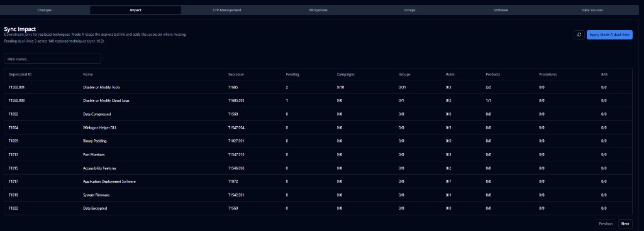Click successor T1685.002
This screenshot has height=231, width=644.
coord(236,101)
